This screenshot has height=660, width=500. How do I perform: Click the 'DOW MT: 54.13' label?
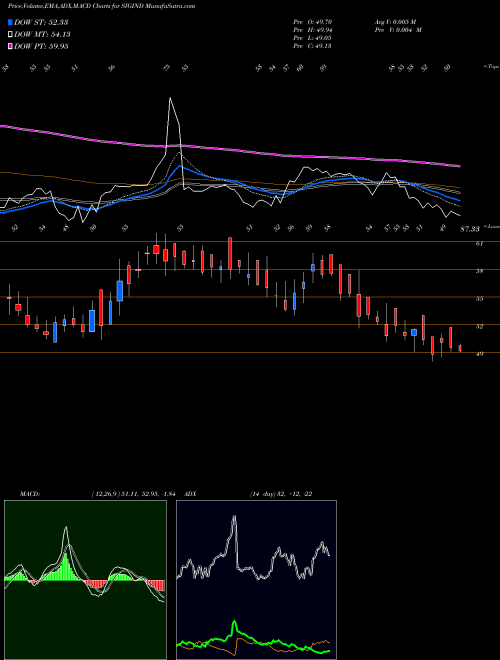(x=43, y=35)
